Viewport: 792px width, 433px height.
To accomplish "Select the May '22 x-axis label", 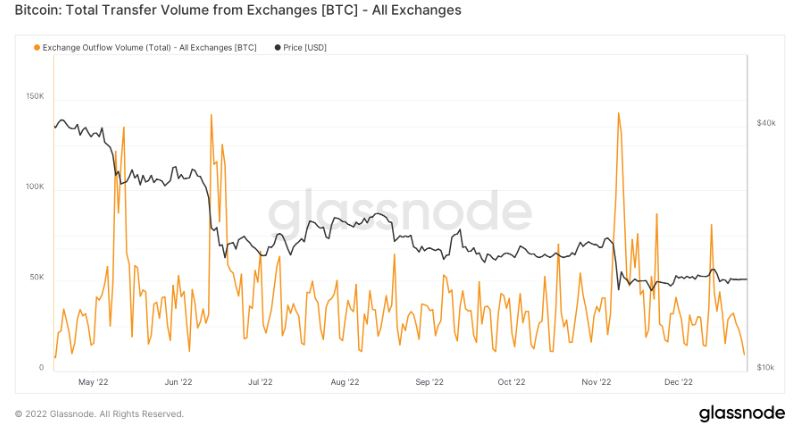I will click(93, 382).
